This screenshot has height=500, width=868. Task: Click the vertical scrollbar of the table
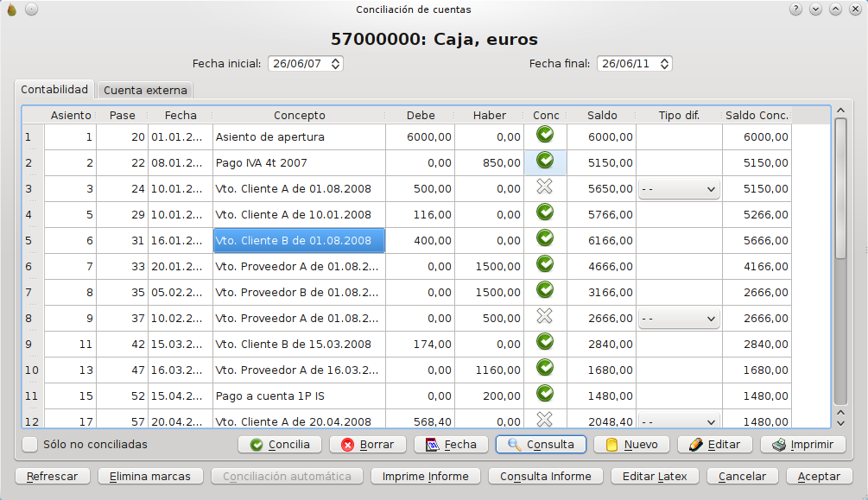tap(840, 266)
